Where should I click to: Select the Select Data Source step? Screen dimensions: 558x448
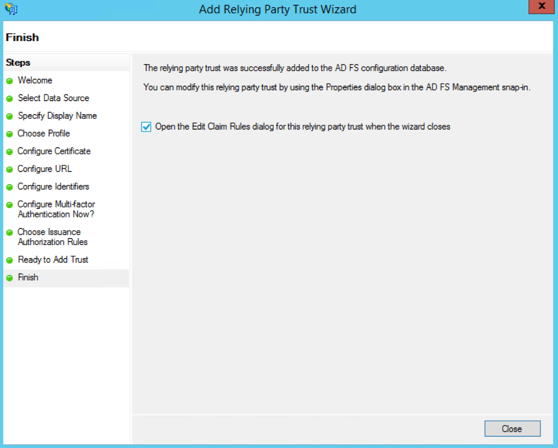(53, 98)
